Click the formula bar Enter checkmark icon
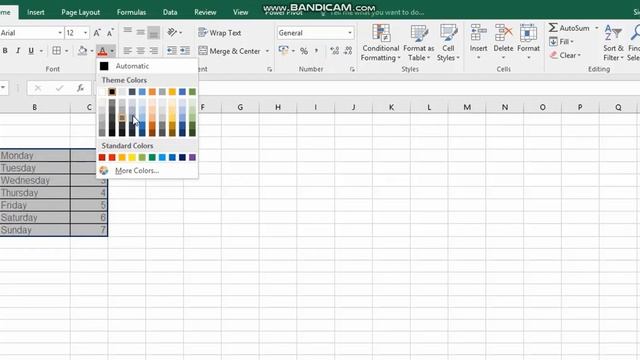Image resolution: width=640 pixels, height=360 pixels. click(x=60, y=88)
